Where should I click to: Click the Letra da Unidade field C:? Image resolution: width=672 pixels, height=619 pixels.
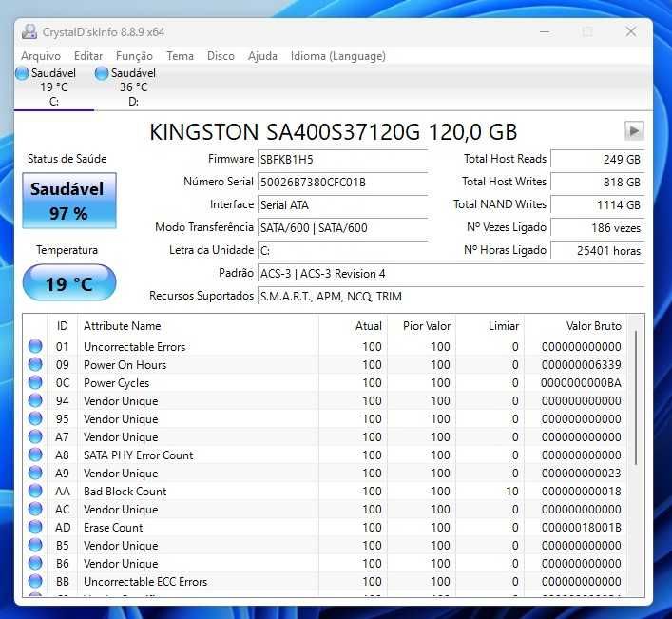pyautogui.click(x=342, y=250)
